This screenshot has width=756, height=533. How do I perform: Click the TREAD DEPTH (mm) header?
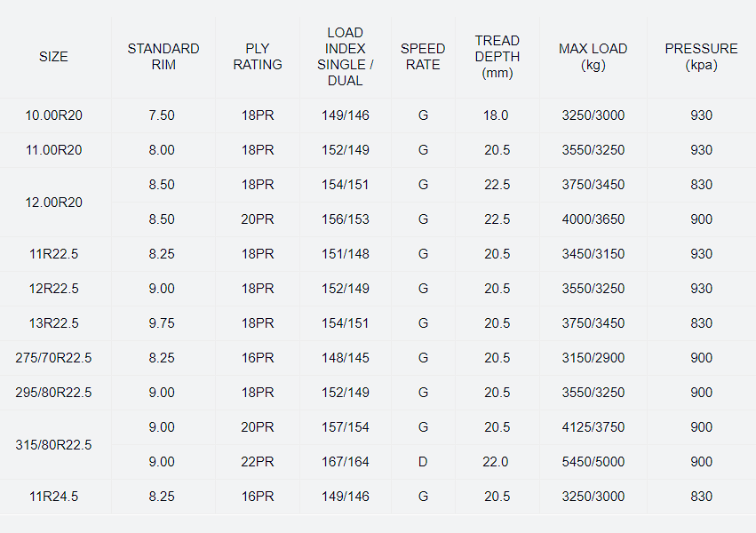(497, 57)
